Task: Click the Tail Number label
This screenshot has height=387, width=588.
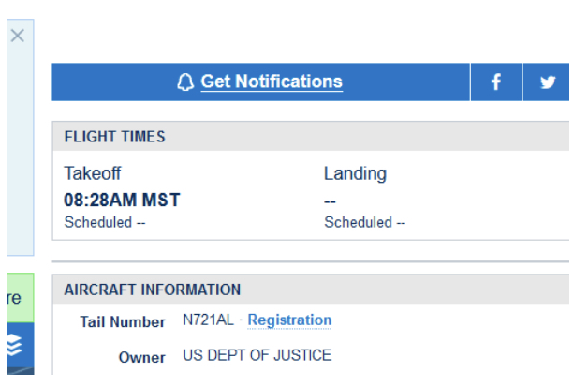Action: (x=123, y=321)
